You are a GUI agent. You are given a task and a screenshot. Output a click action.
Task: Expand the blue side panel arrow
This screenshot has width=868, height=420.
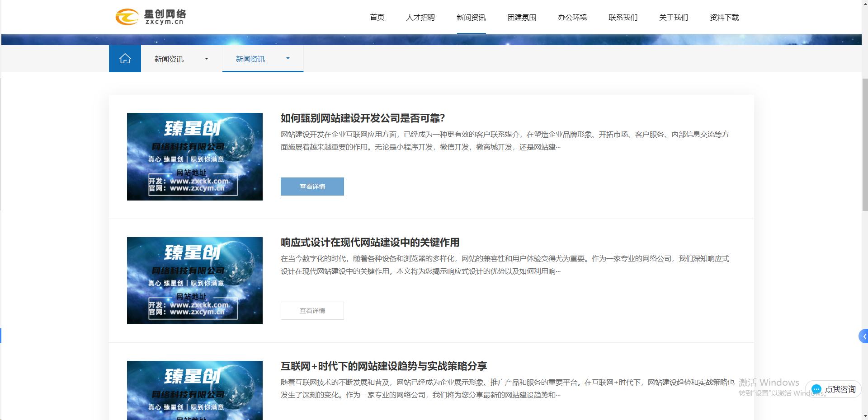pyautogui.click(x=863, y=336)
